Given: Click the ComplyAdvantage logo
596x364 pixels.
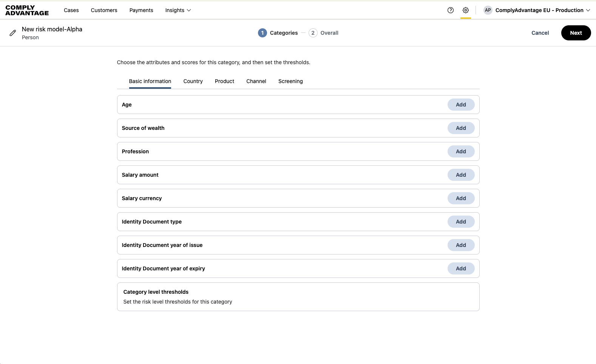Looking at the screenshot, I should [27, 10].
